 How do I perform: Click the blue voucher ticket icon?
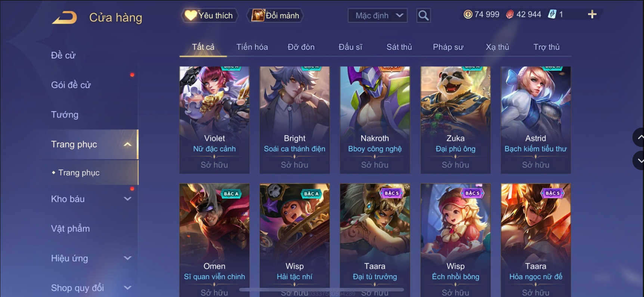[552, 15]
